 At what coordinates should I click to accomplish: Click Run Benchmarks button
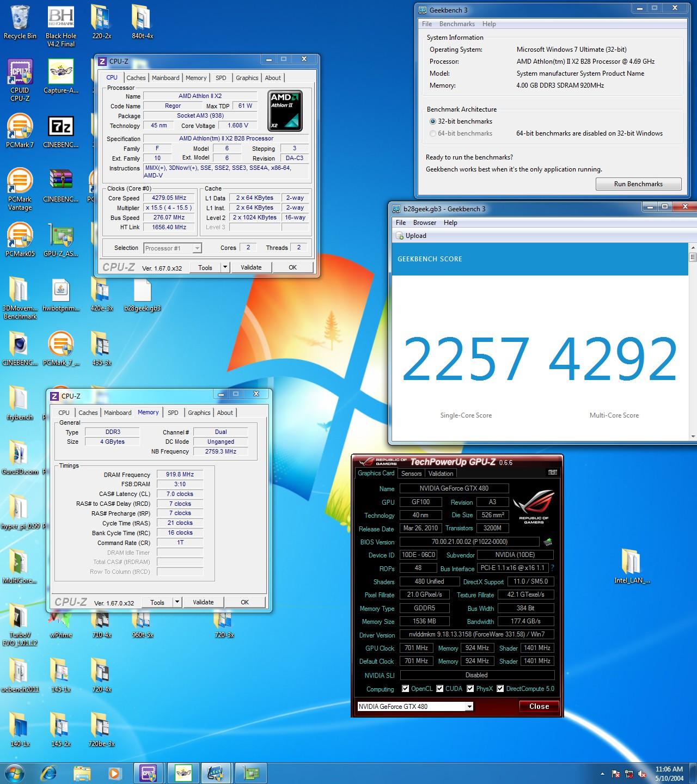click(638, 184)
